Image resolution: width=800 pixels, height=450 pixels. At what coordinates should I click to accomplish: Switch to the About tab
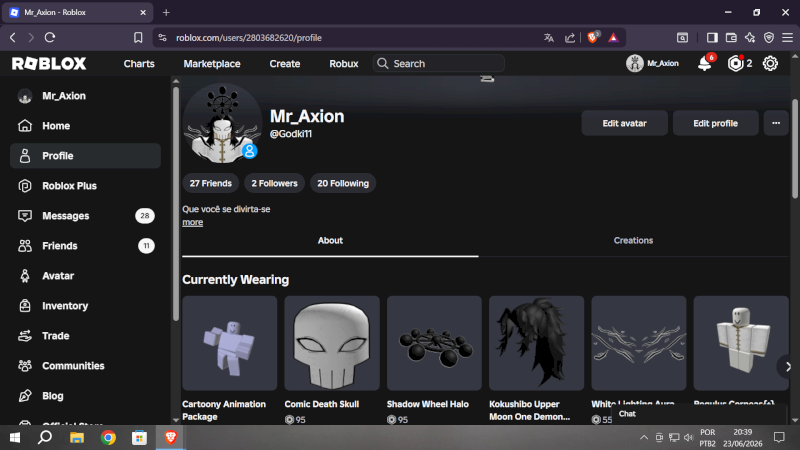click(330, 240)
